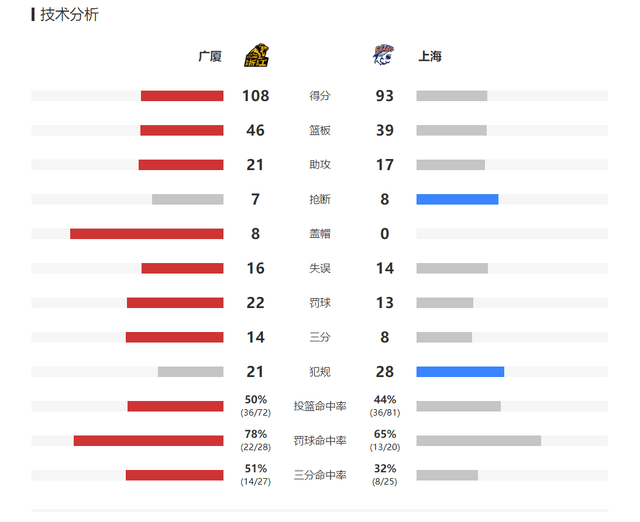Click the red 得分 bar for 广厦
The width and height of the screenshot is (640, 522).
click(x=182, y=96)
